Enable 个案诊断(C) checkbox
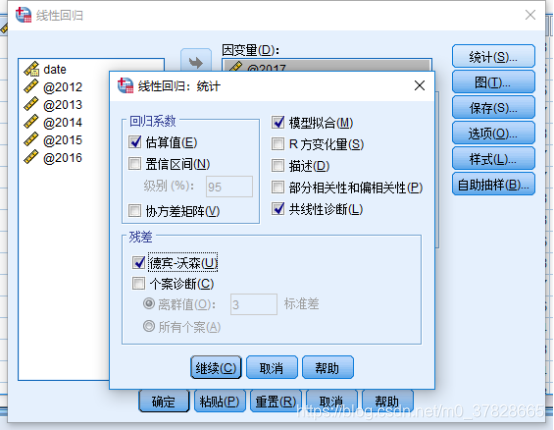Viewport: 554px width, 430px height. pyautogui.click(x=138, y=284)
